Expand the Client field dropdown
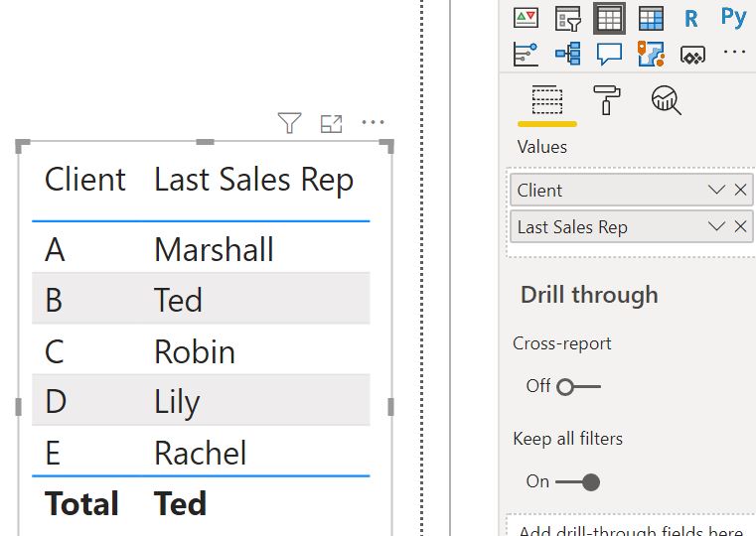The image size is (756, 536). [x=716, y=190]
